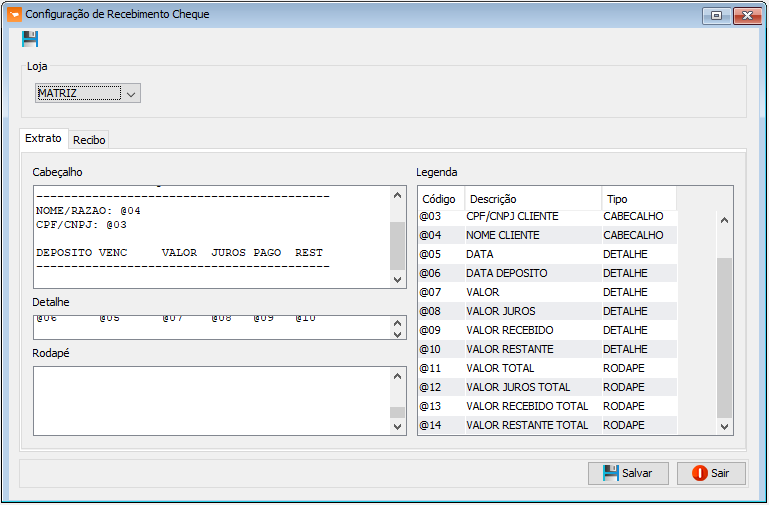Click Cabeçalho scrollbar up arrow
Screen dimensions: 769x505
tap(398, 195)
